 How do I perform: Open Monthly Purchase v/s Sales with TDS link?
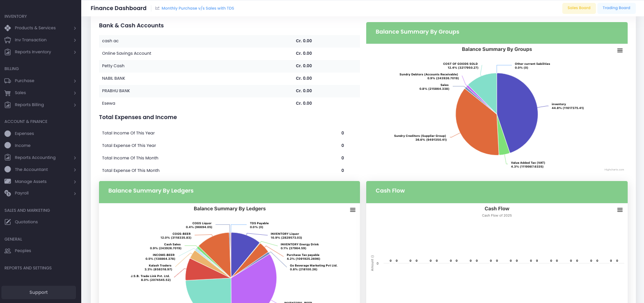coord(198,8)
